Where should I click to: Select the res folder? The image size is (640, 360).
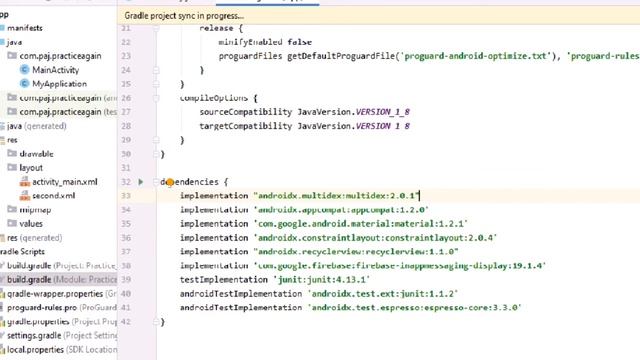12,140
